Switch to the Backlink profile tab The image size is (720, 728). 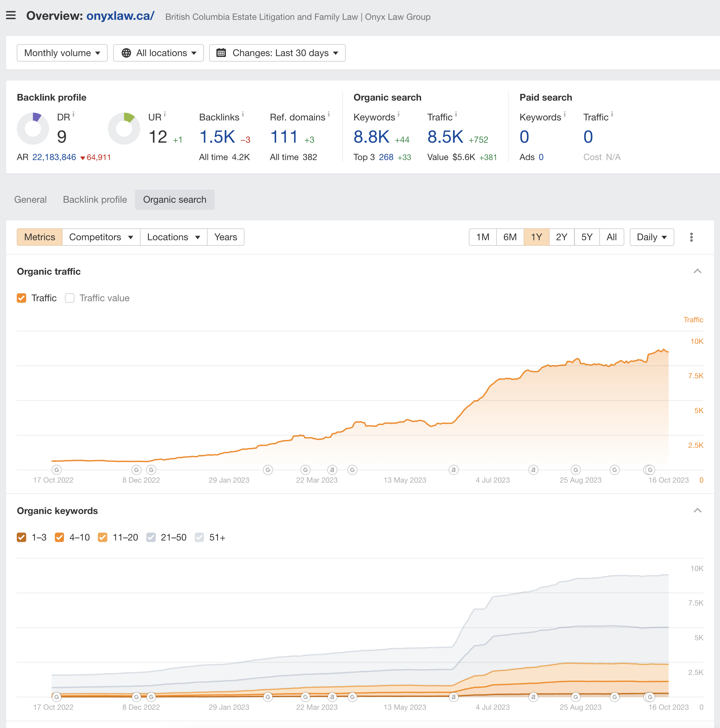[x=94, y=199]
